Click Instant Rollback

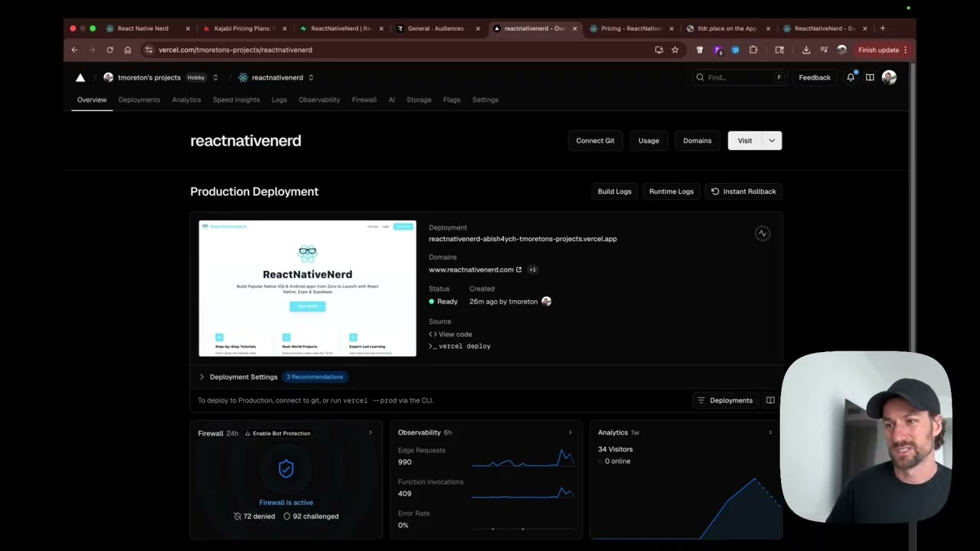tap(743, 191)
